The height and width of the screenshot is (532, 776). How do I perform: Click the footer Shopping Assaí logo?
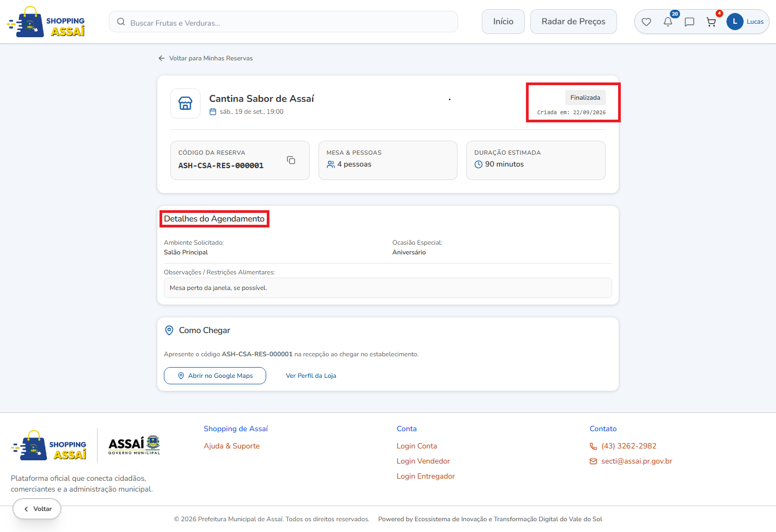coord(49,445)
